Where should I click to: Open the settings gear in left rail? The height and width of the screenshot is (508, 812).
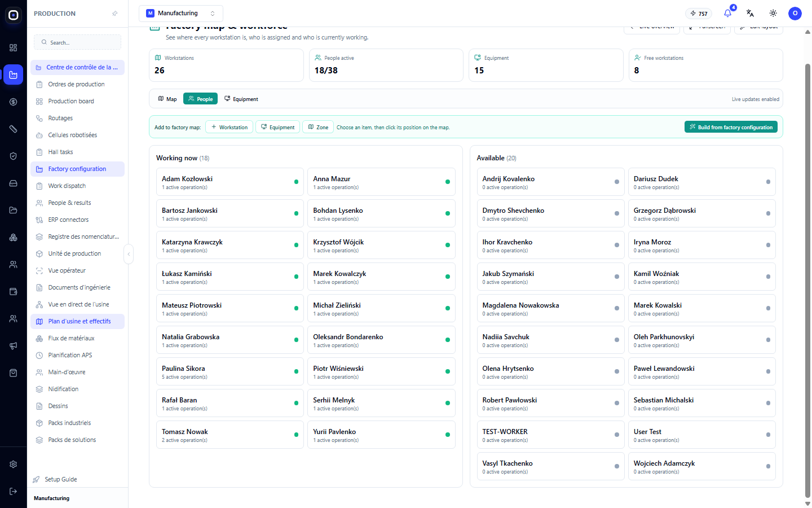tap(14, 465)
